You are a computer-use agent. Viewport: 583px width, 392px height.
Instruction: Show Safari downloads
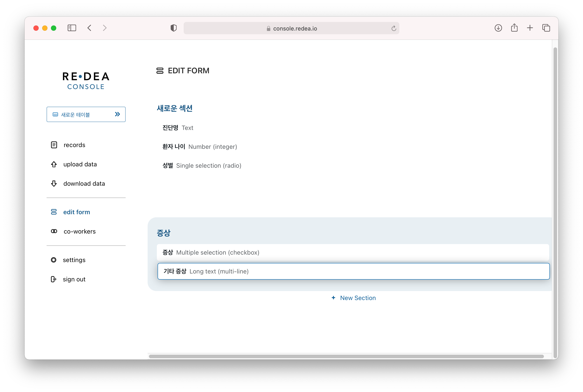[498, 28]
